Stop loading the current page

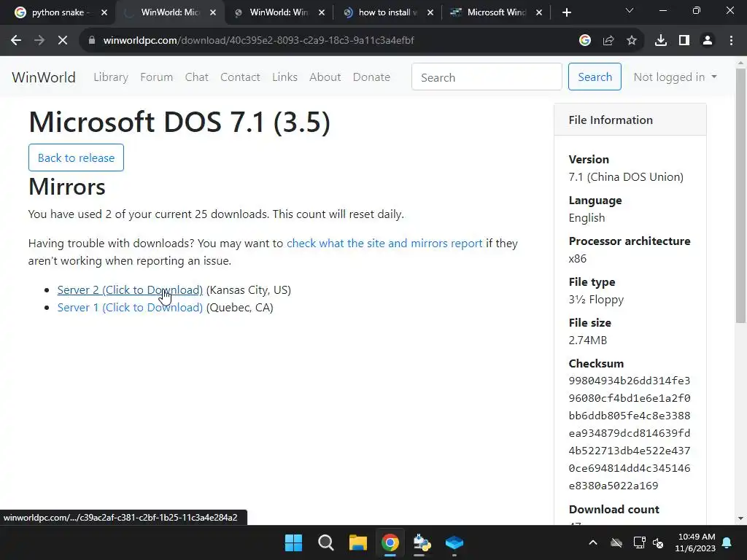[63, 41]
